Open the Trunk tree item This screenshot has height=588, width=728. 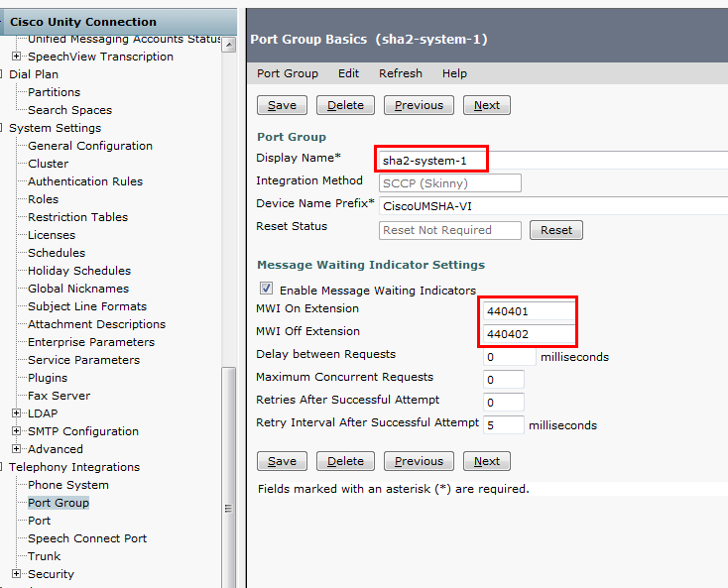coord(44,556)
